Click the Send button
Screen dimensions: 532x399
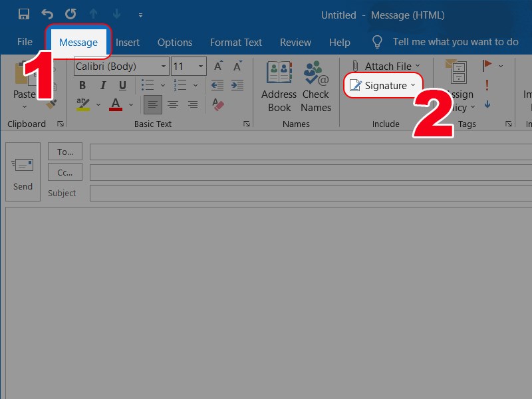coord(23,172)
